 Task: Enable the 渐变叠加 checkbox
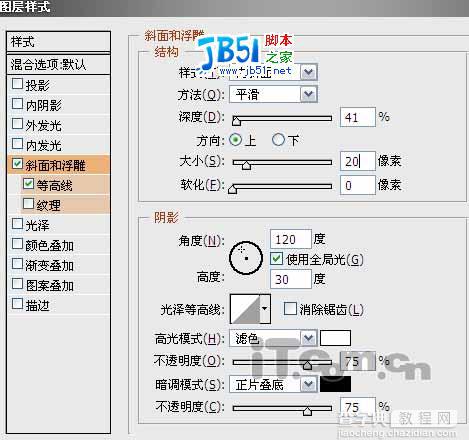17,264
